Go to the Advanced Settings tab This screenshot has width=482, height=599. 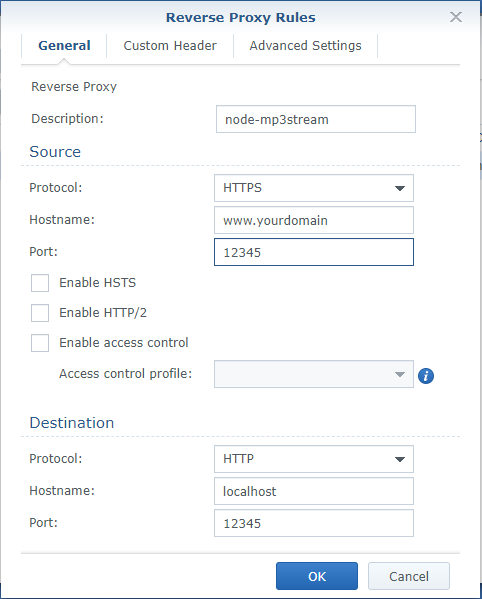coord(305,45)
